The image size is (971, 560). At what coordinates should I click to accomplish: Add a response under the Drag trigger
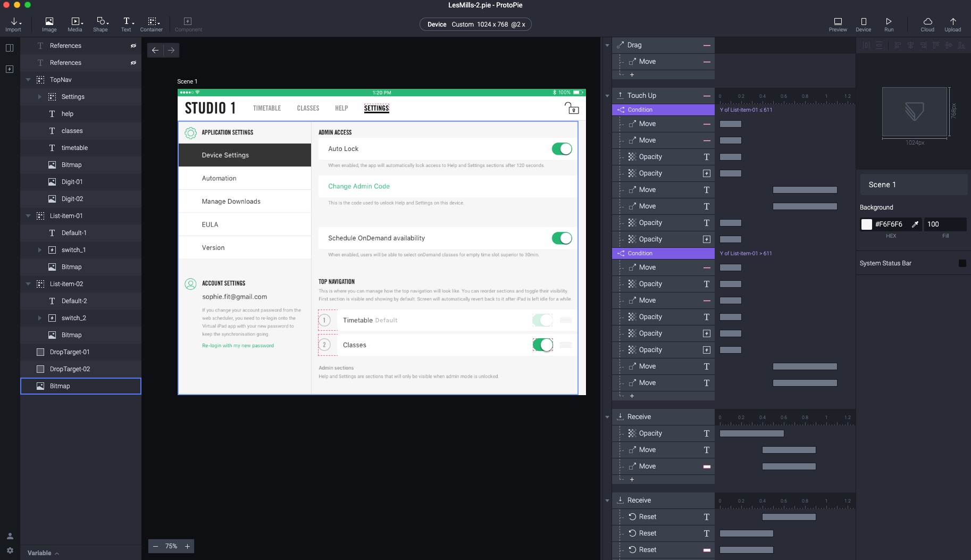[632, 75]
